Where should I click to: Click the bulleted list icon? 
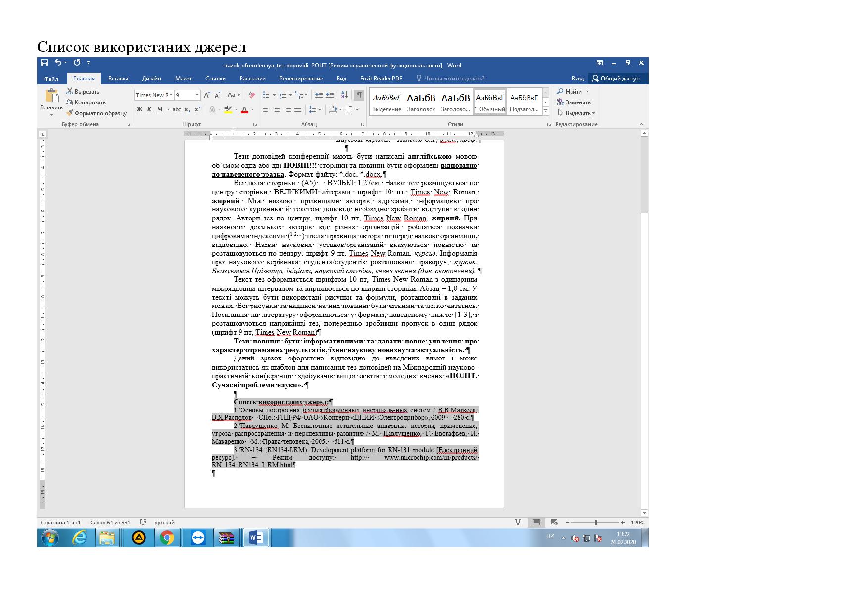[x=266, y=95]
